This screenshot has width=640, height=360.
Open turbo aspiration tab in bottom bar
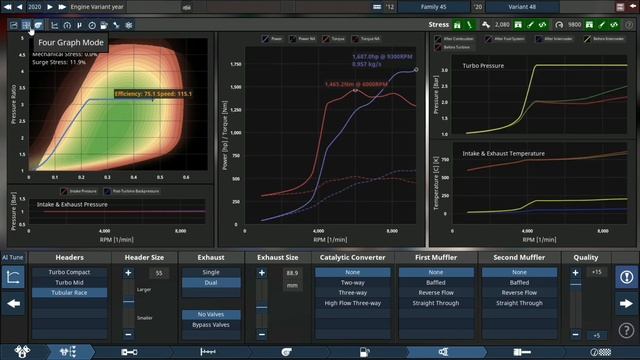point(287,352)
